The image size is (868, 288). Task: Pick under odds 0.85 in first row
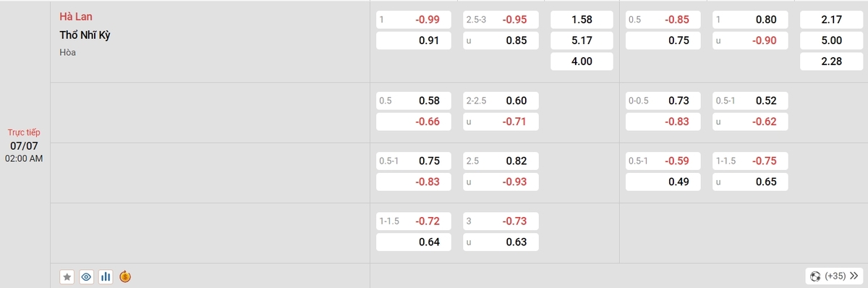pyautogui.click(x=501, y=41)
